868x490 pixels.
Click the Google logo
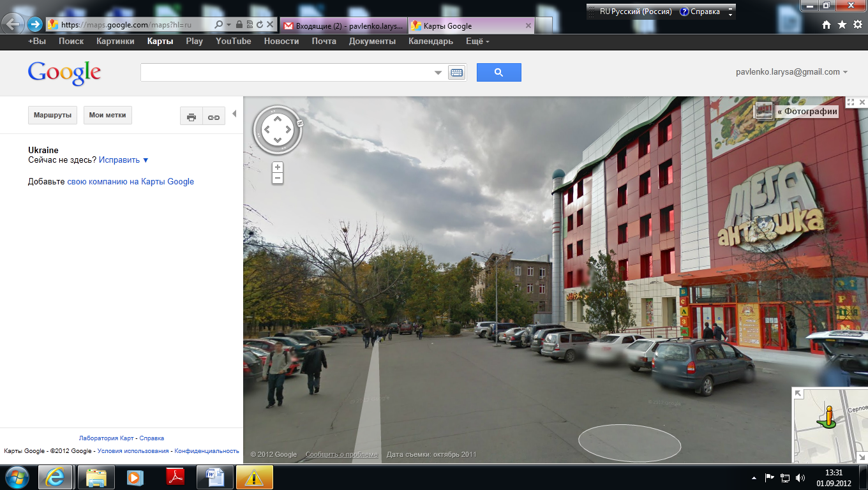coord(64,73)
